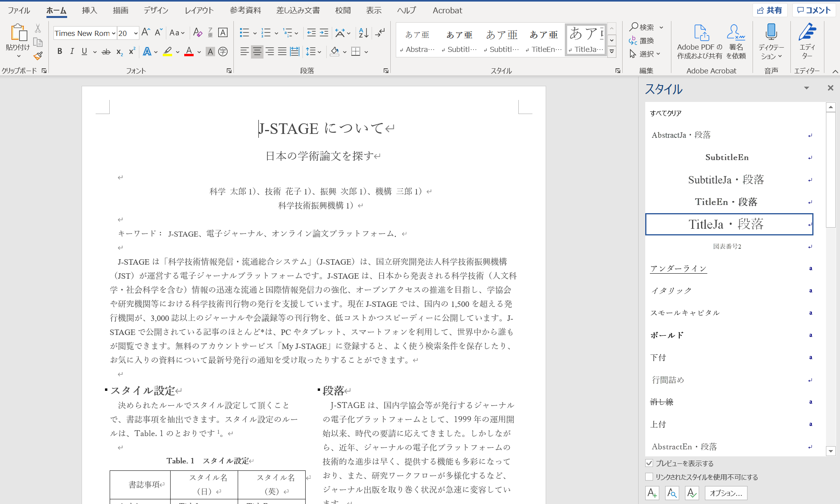The width and height of the screenshot is (840, 504).
Task: Uncheck the プレビューを表示する checkbox
Action: coord(649,463)
